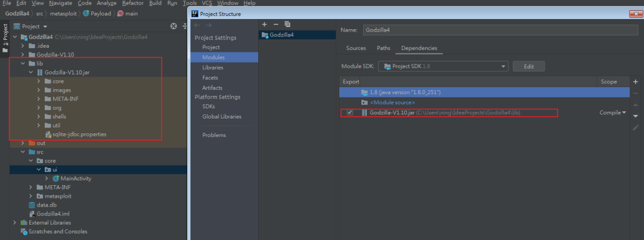This screenshot has width=644, height=240.
Task: Toggle the Godzilla-V1.10.jar export checkbox
Action: (350, 113)
